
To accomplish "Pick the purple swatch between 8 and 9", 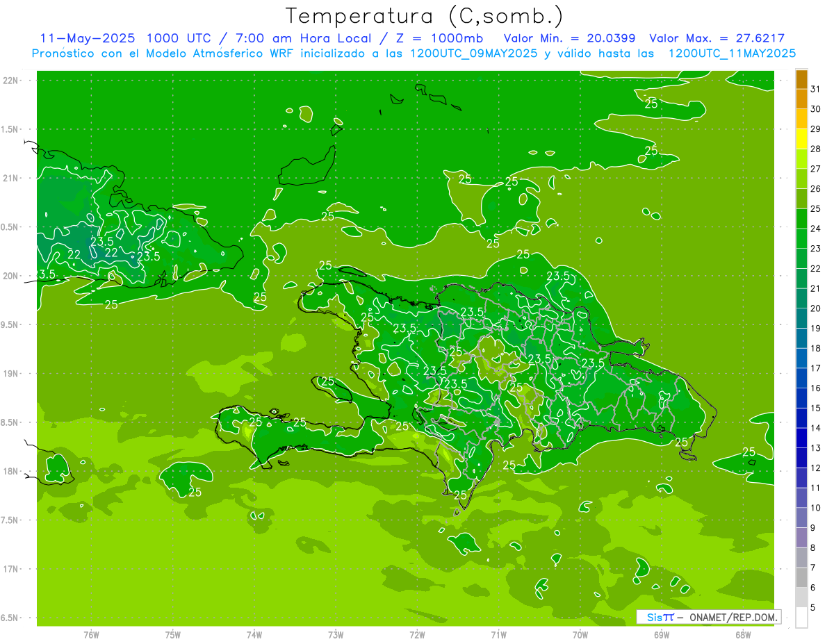I will (801, 538).
